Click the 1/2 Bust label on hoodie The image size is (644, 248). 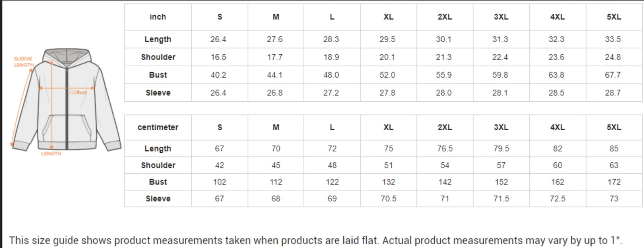click(78, 92)
